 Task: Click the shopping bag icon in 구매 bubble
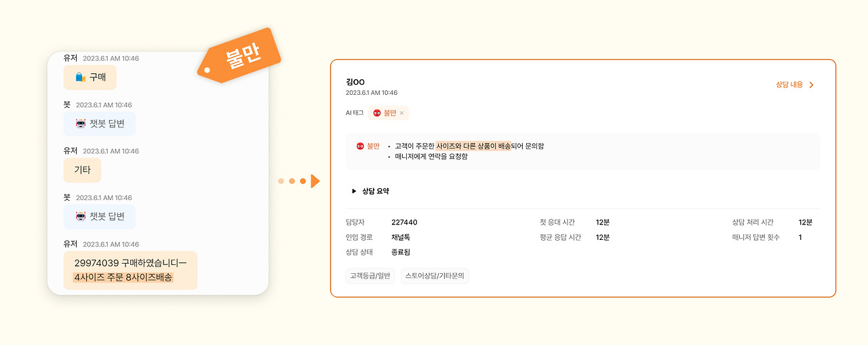click(80, 77)
